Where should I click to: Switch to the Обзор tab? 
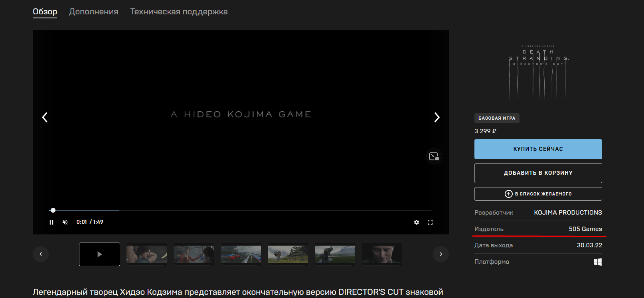click(x=45, y=12)
